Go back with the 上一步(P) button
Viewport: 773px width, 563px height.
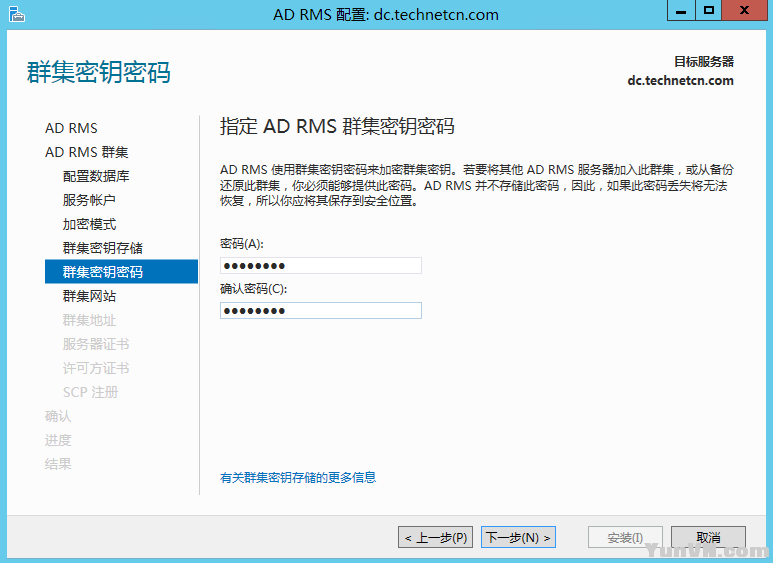435,537
